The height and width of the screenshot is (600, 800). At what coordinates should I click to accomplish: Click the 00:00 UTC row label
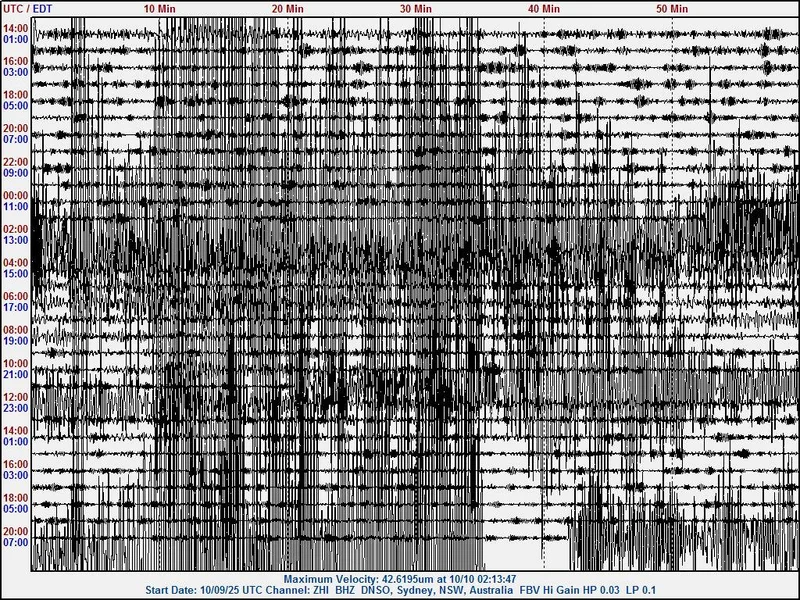tap(16, 195)
